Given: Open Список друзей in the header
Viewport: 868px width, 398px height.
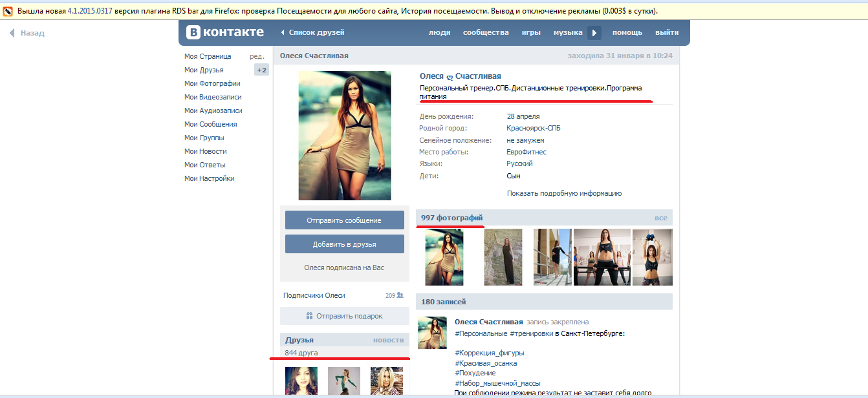Looking at the screenshot, I should click(312, 32).
